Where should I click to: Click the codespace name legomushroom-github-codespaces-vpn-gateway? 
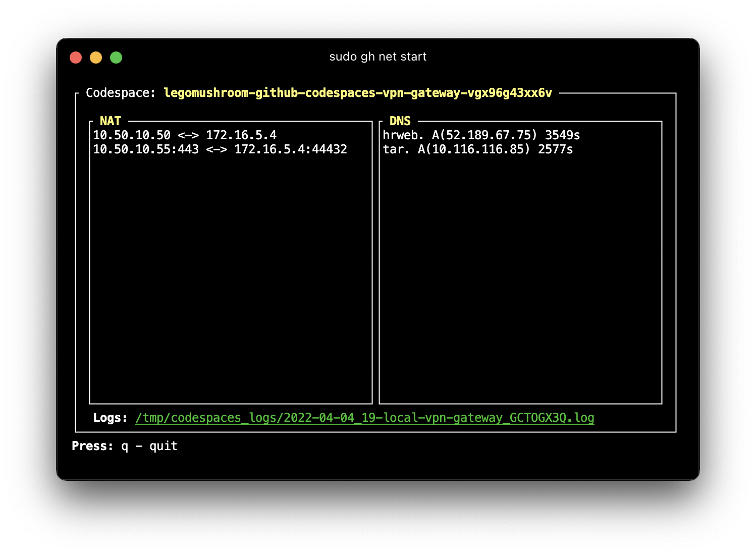point(358,93)
